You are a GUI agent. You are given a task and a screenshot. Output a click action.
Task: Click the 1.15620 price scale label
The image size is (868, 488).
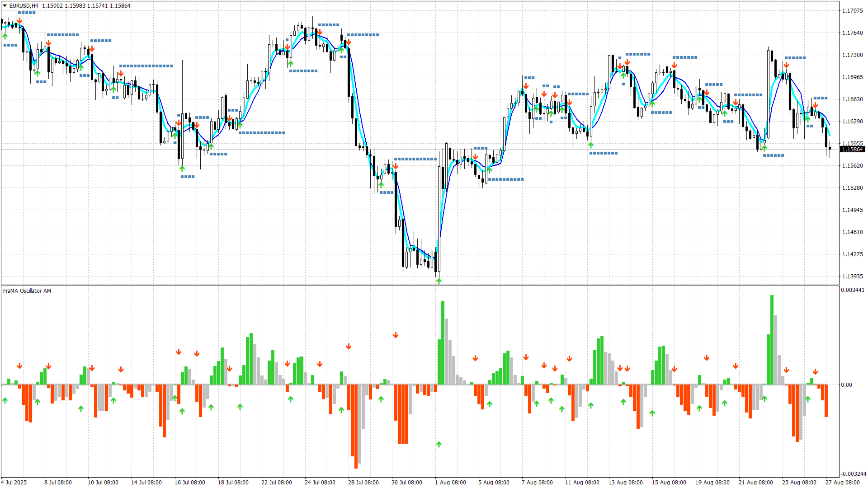(853, 166)
